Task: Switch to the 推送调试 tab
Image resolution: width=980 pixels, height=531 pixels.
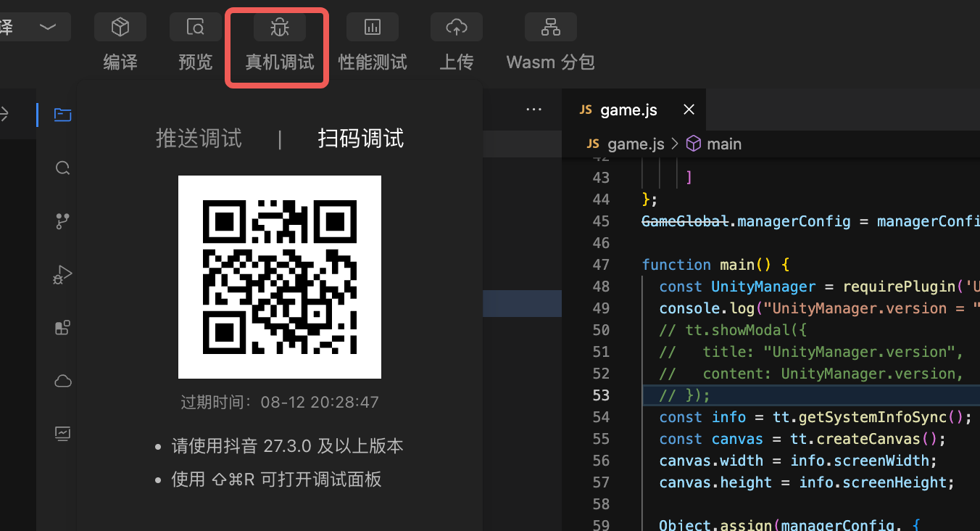Action: (199, 139)
